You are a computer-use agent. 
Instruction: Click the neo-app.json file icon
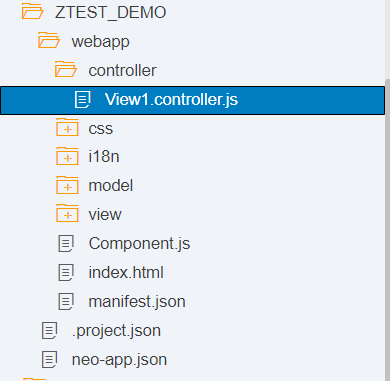tap(49, 359)
